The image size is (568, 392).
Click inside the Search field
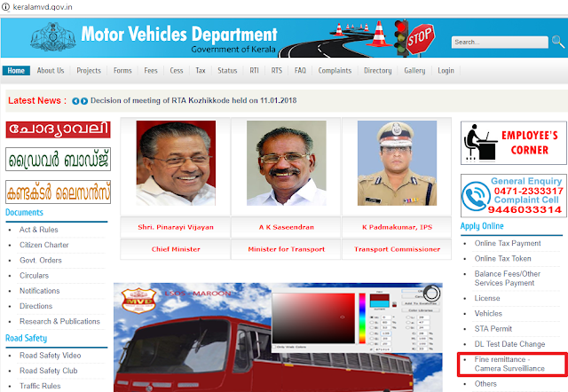500,42
